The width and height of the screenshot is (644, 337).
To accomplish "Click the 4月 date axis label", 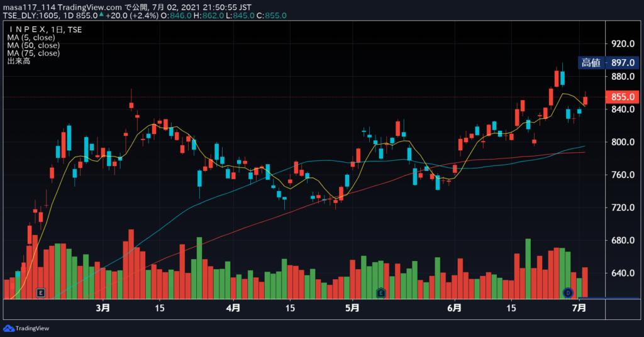I will (x=233, y=308).
